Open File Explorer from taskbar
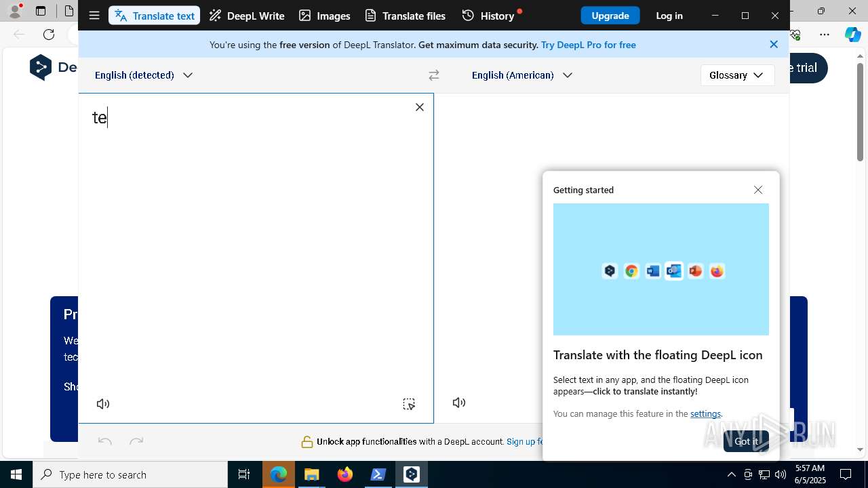This screenshot has height=488, width=868. (311, 474)
